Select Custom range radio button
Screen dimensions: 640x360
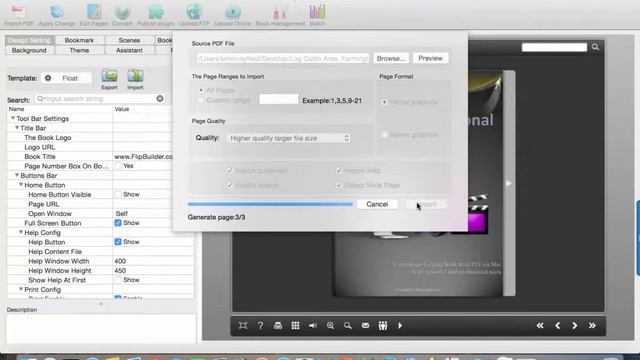tap(201, 100)
